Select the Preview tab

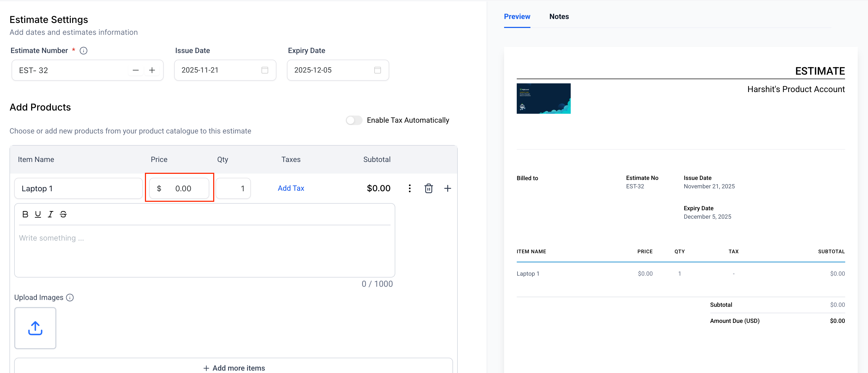point(516,17)
